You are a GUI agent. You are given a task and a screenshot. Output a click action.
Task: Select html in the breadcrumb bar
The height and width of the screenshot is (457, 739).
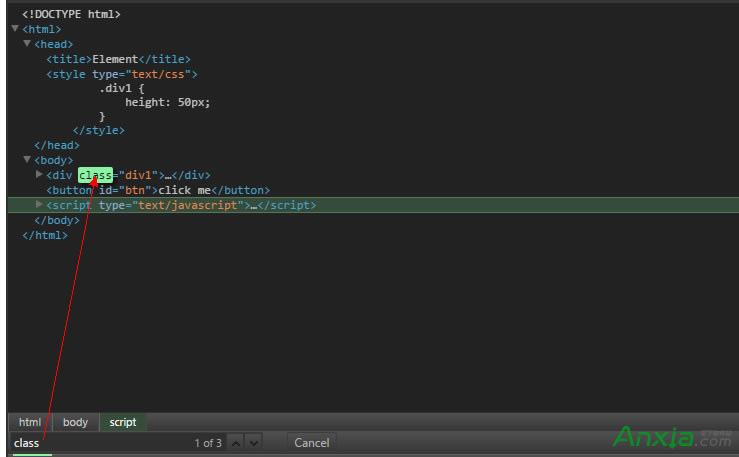(30, 422)
